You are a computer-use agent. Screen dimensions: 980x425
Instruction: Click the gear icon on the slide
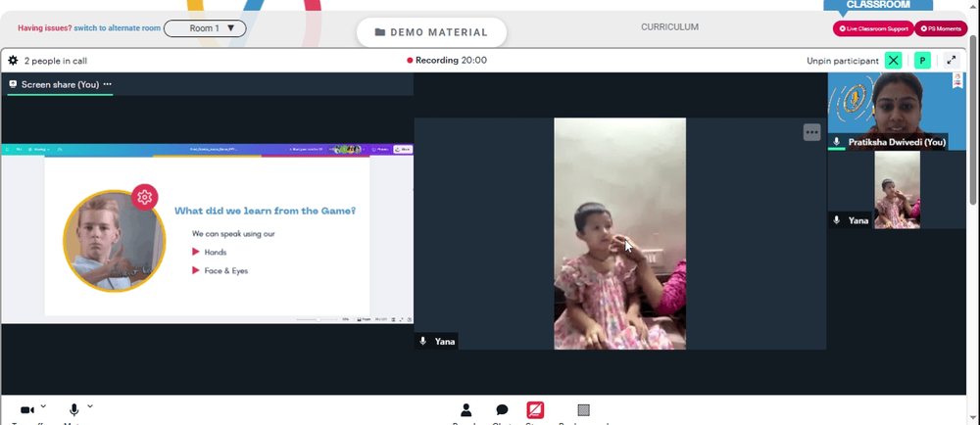tap(144, 197)
